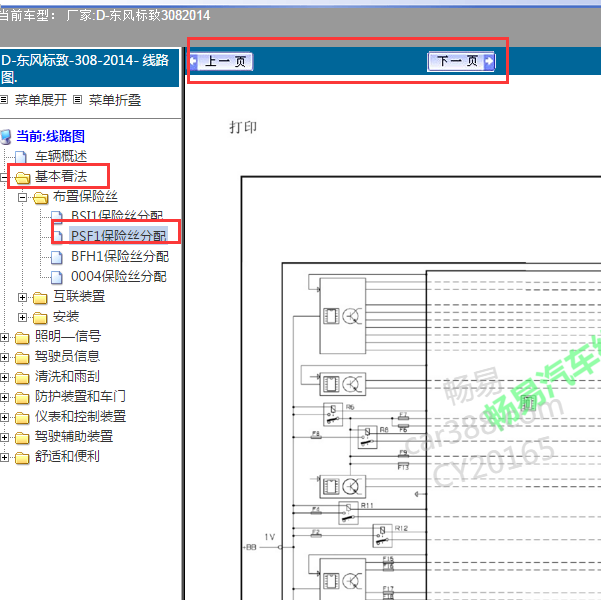Image resolution: width=601 pixels, height=600 pixels.
Task: Click the folder icon of 安装
Action: [40, 317]
